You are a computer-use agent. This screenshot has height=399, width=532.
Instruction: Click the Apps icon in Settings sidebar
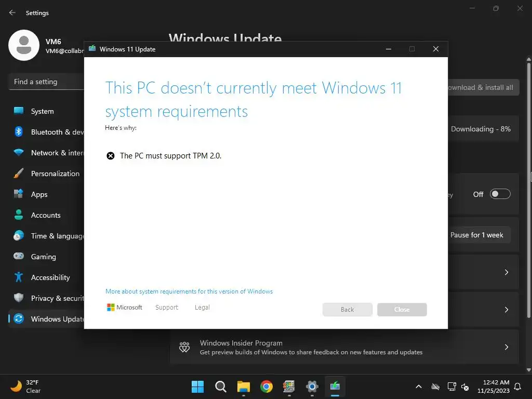19,194
